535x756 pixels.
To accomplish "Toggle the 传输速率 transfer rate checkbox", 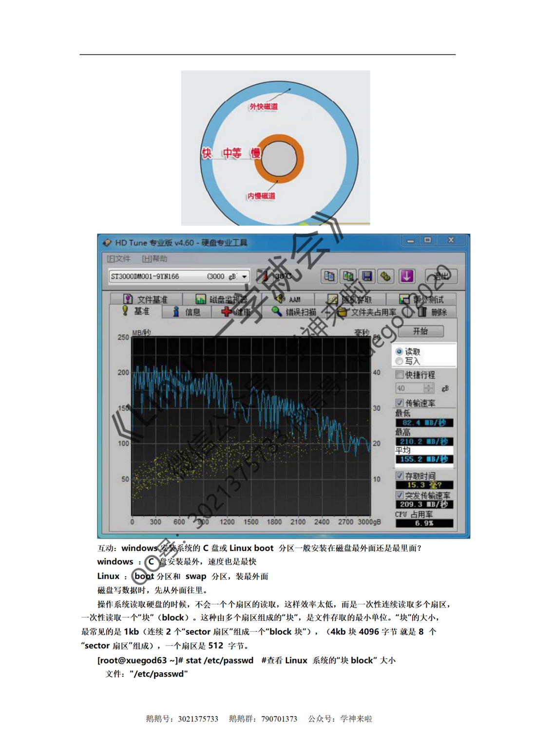I will [x=400, y=403].
